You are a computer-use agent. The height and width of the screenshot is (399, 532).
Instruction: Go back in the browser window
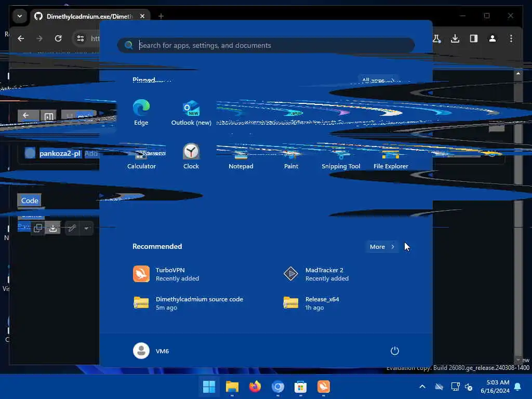point(21,38)
